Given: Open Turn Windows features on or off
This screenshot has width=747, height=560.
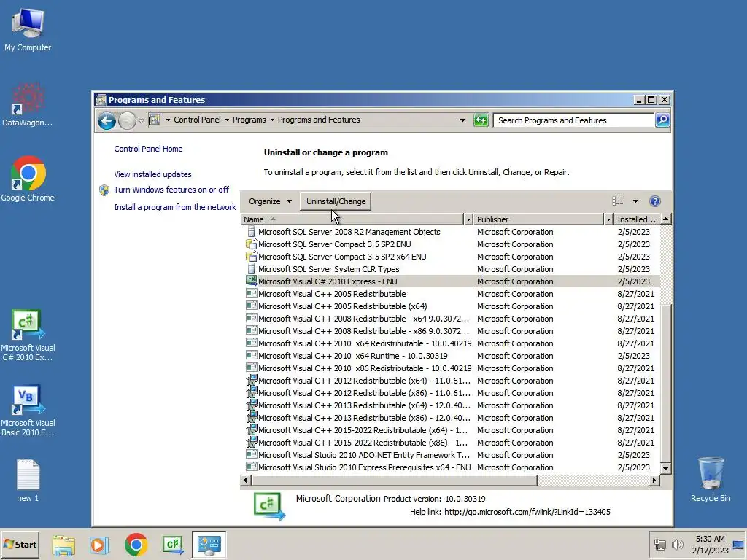Looking at the screenshot, I should [x=171, y=190].
